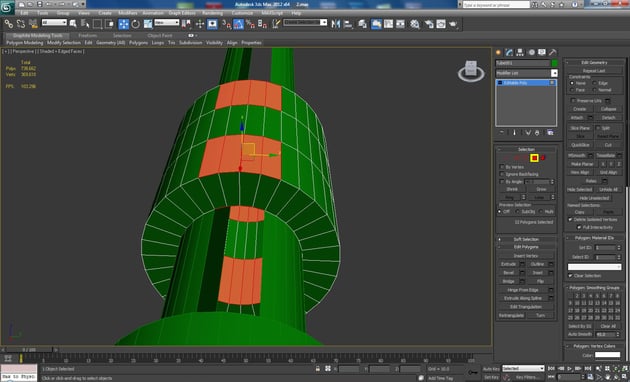Toggle the Clear Selection checkbox
This screenshot has height=382, width=630.
coord(570,276)
